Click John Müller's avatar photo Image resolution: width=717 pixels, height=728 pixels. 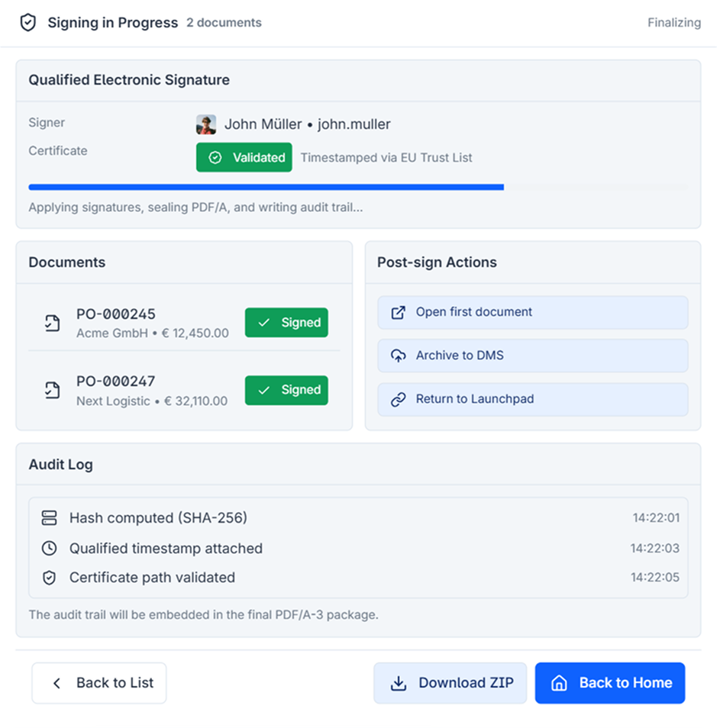click(x=206, y=124)
